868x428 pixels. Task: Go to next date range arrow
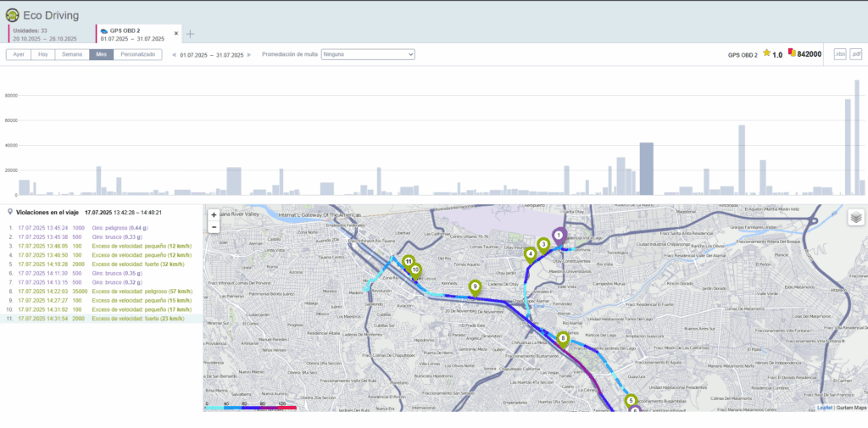click(250, 55)
